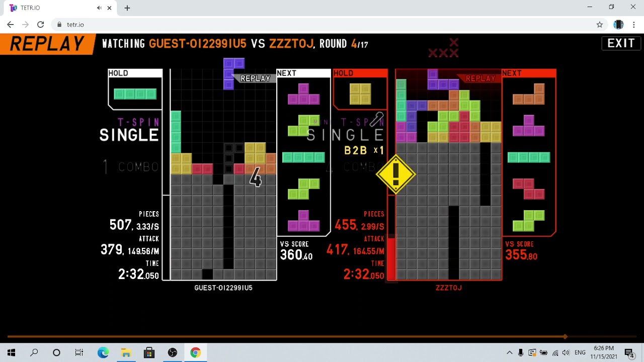Click the left player's 507 pieces counter
Image resolution: width=644 pixels, height=362 pixels.
121,225
